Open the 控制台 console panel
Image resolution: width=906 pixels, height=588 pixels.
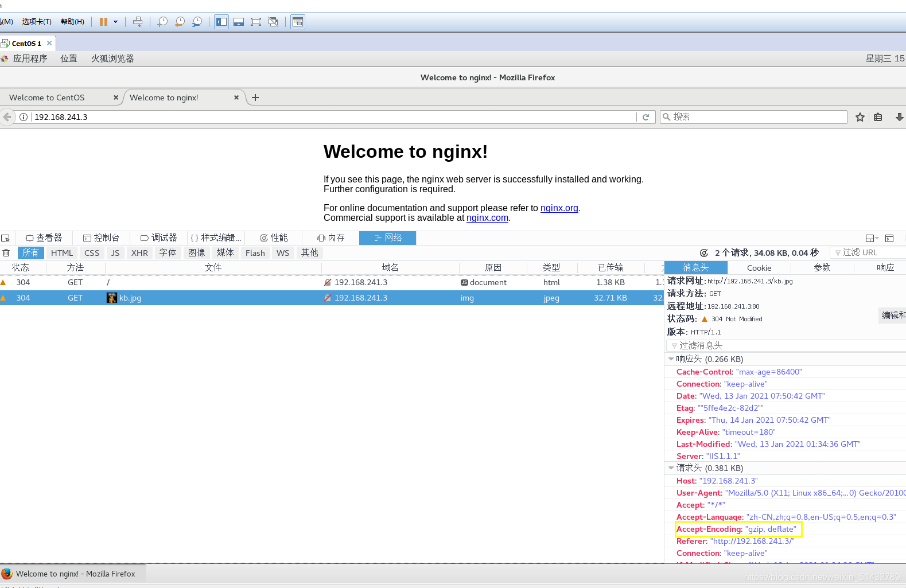coord(101,238)
